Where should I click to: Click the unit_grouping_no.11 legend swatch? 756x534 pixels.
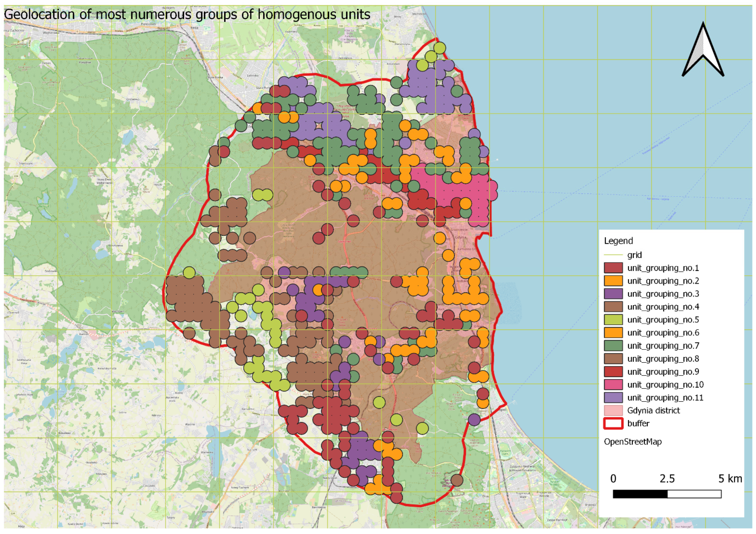(x=613, y=397)
